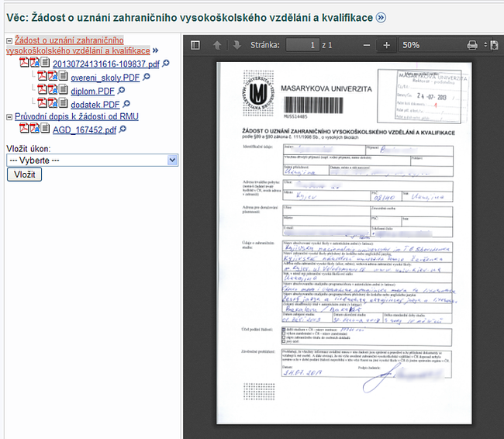Collapse the Žádost o uznání tree node

coord(9,41)
